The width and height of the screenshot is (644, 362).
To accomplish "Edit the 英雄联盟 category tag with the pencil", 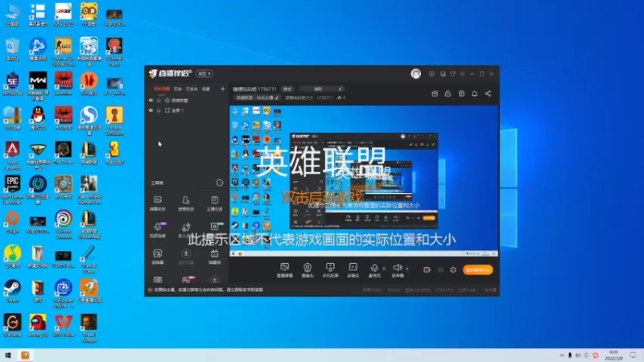I will pos(277,97).
